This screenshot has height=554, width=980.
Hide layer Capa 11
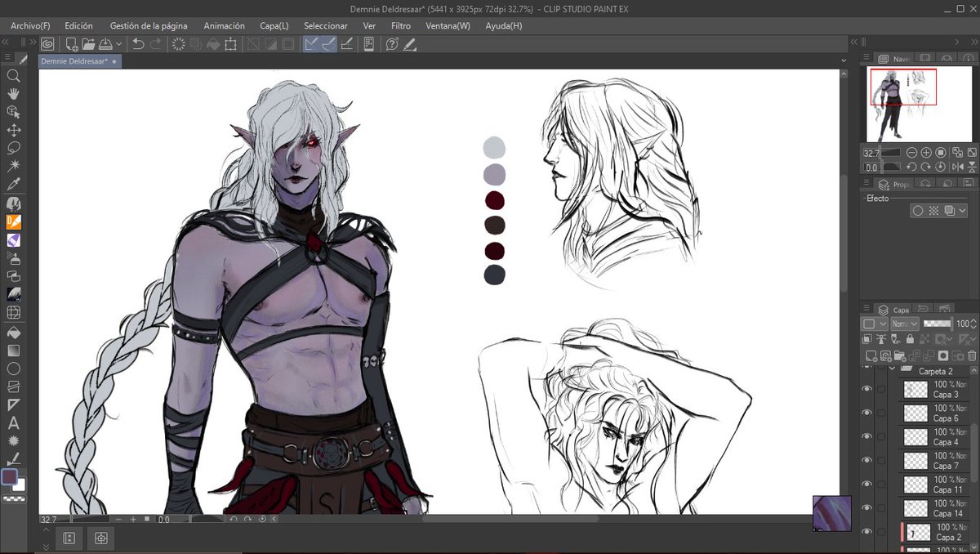867,485
